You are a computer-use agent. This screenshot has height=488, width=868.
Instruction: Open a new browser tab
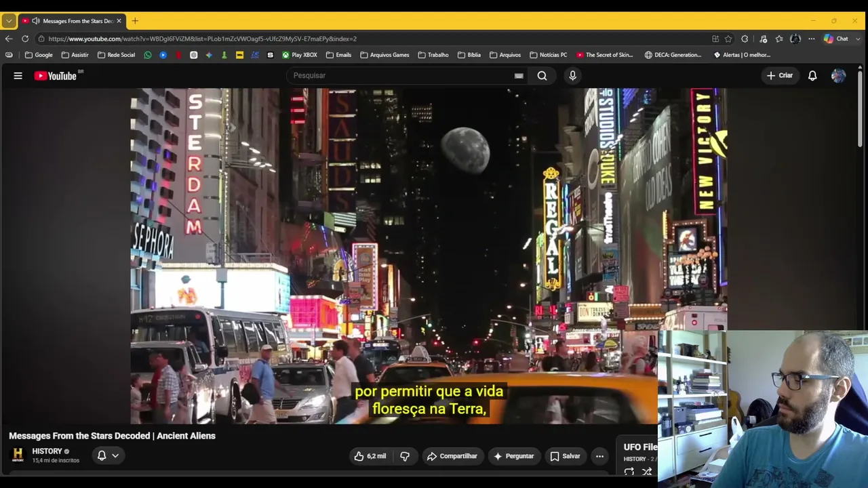135,21
